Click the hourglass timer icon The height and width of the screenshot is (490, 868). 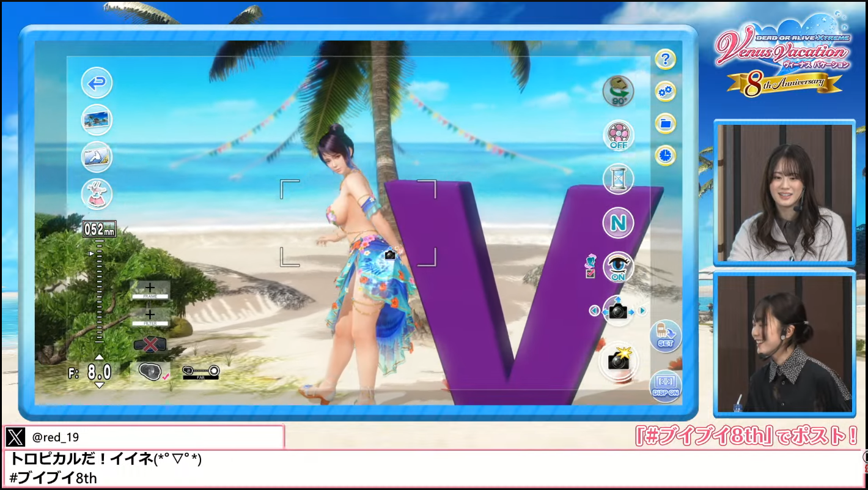[618, 179]
